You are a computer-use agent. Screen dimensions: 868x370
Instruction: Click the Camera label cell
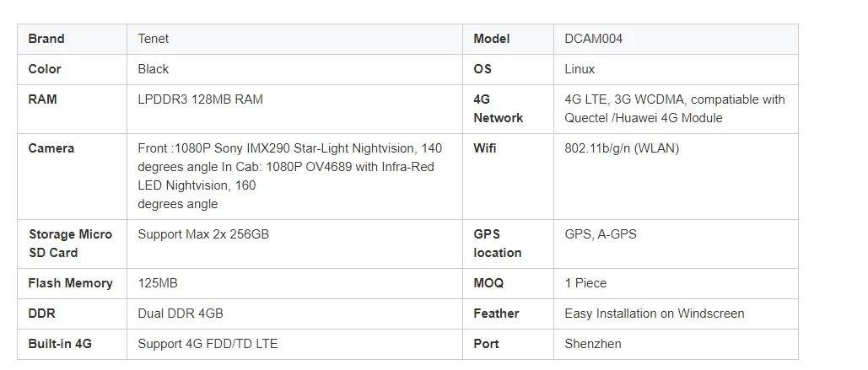click(51, 148)
